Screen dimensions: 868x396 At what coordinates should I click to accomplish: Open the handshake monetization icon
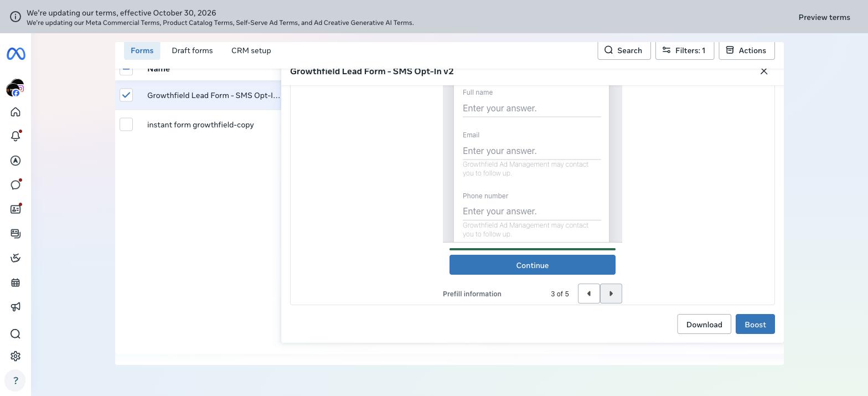click(x=15, y=258)
